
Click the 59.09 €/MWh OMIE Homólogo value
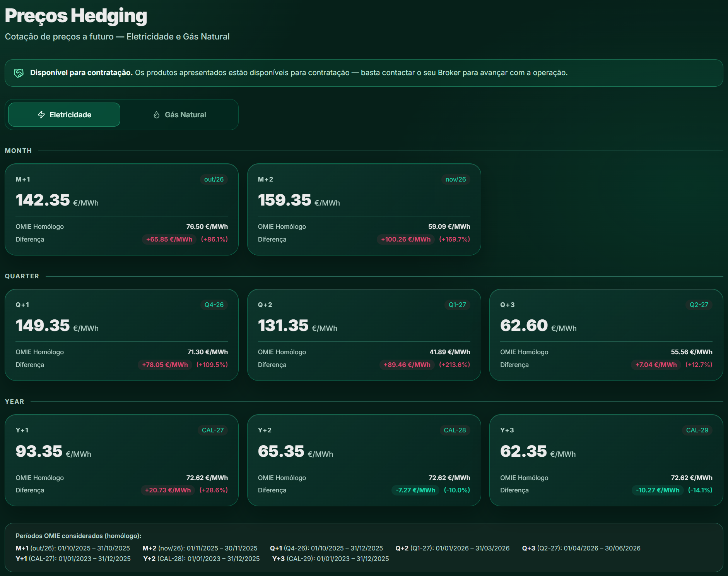tap(449, 226)
